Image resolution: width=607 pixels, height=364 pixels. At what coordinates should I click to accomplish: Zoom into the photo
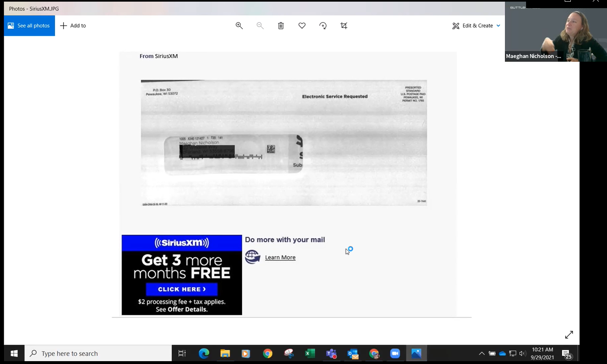click(239, 25)
